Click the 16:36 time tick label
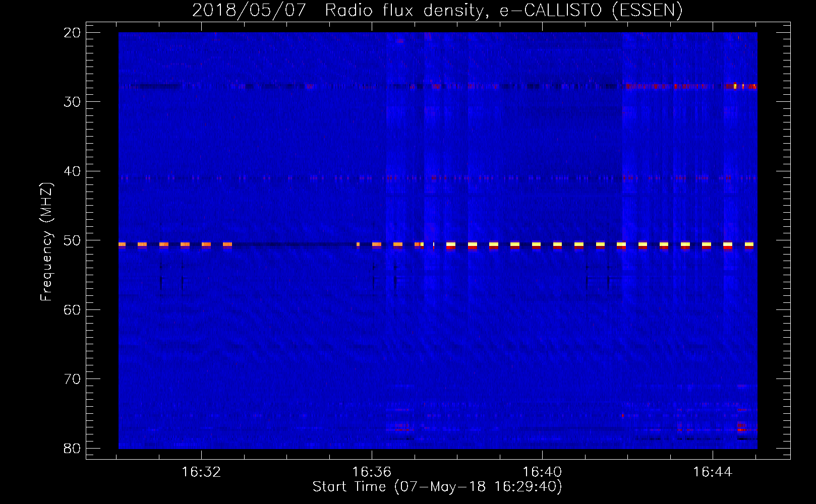 coord(372,472)
